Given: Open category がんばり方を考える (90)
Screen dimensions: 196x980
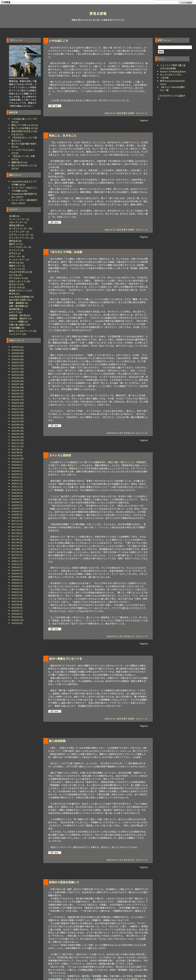Looking at the screenshot, I should (x=21, y=272).
